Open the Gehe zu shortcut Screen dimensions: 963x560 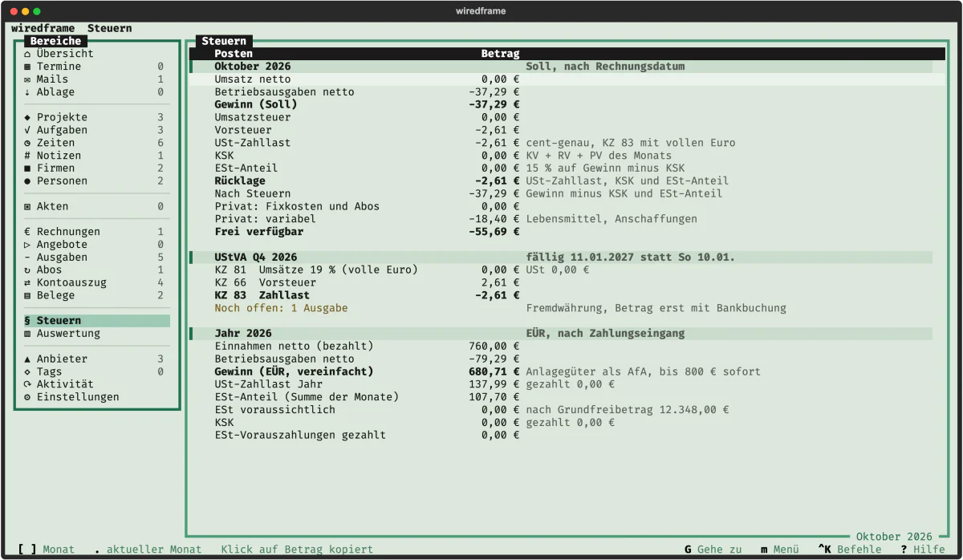(713, 550)
